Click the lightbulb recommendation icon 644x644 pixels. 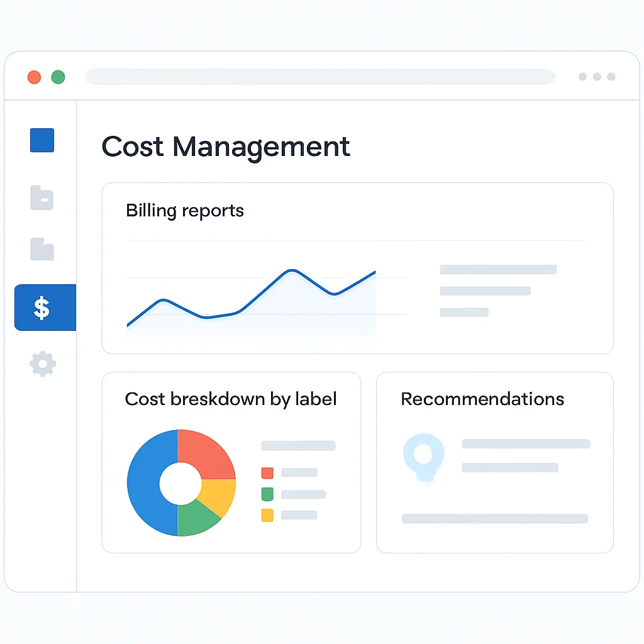[423, 459]
